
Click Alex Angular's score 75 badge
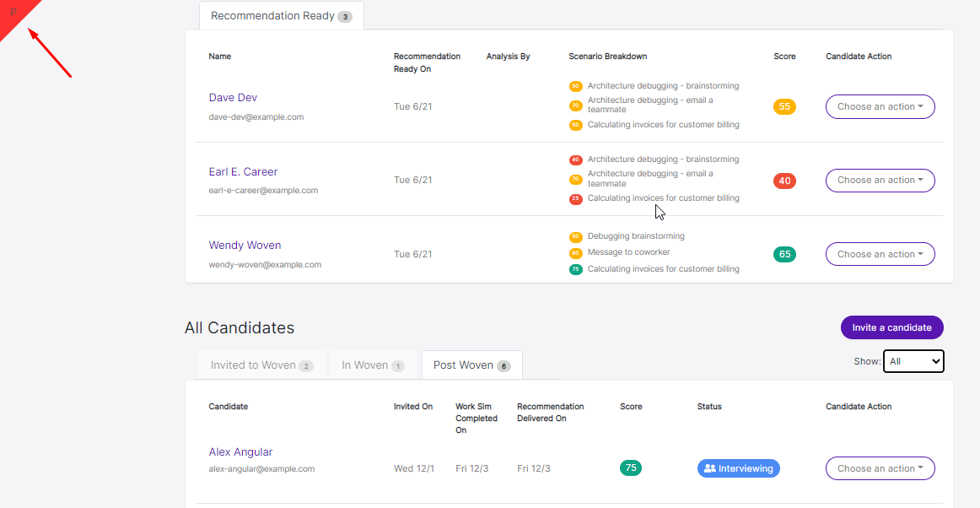pyautogui.click(x=631, y=468)
